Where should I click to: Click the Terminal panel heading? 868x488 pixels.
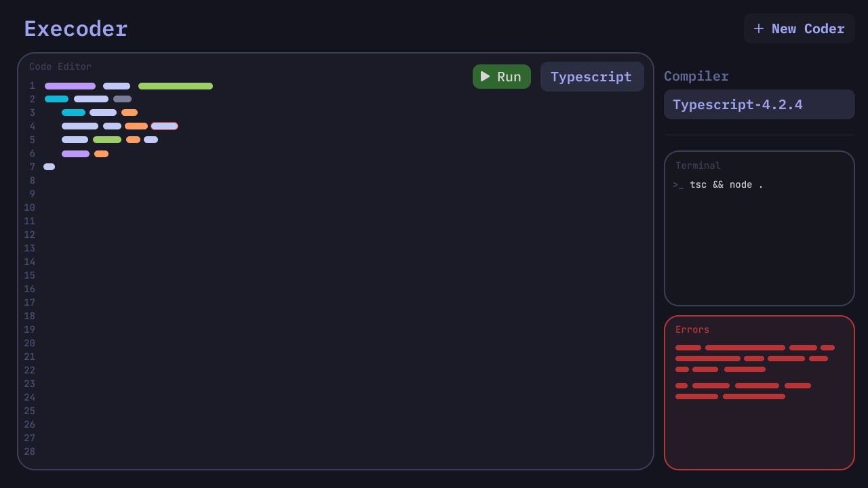click(x=698, y=165)
